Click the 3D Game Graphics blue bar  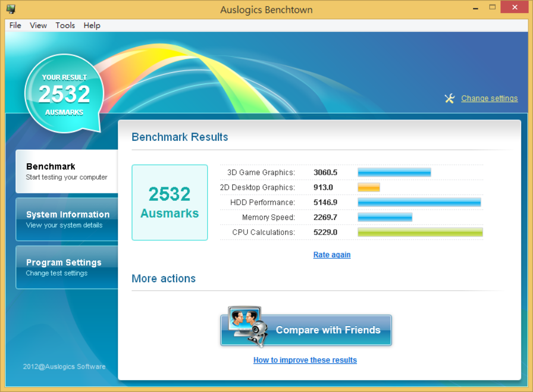(395, 173)
